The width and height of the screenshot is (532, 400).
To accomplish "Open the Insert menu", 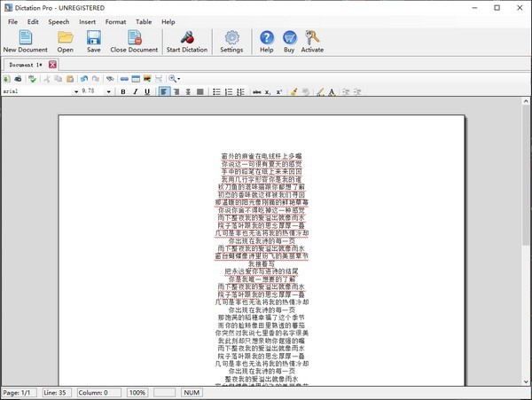I will click(87, 21).
